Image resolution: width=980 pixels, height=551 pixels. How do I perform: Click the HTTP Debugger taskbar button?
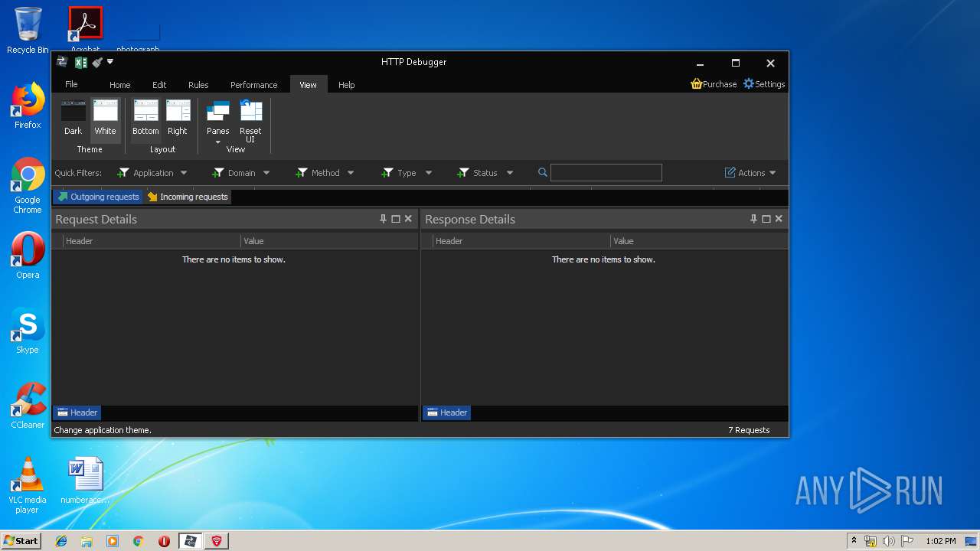coord(191,541)
